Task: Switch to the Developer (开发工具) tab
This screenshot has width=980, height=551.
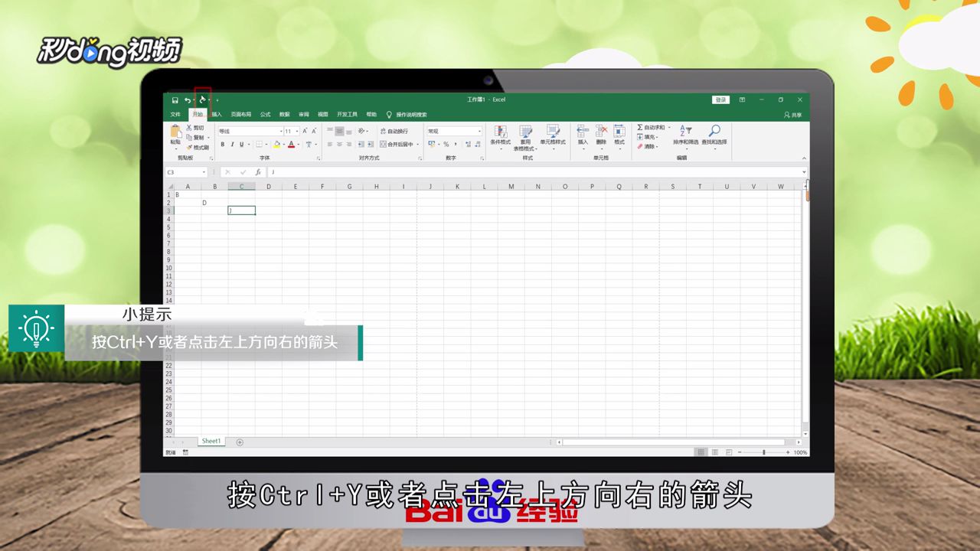Action: click(x=347, y=114)
